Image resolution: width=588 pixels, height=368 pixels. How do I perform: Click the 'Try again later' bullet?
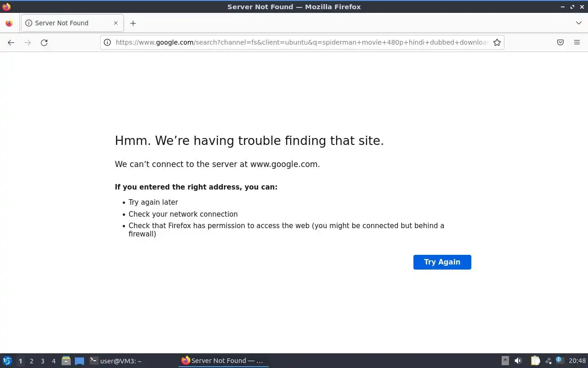pyautogui.click(x=153, y=202)
